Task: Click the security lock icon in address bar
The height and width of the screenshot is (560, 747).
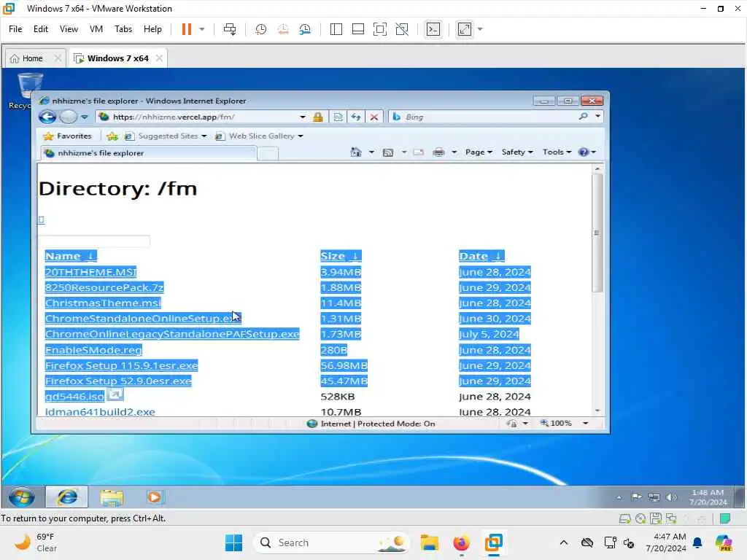Action: [x=318, y=117]
